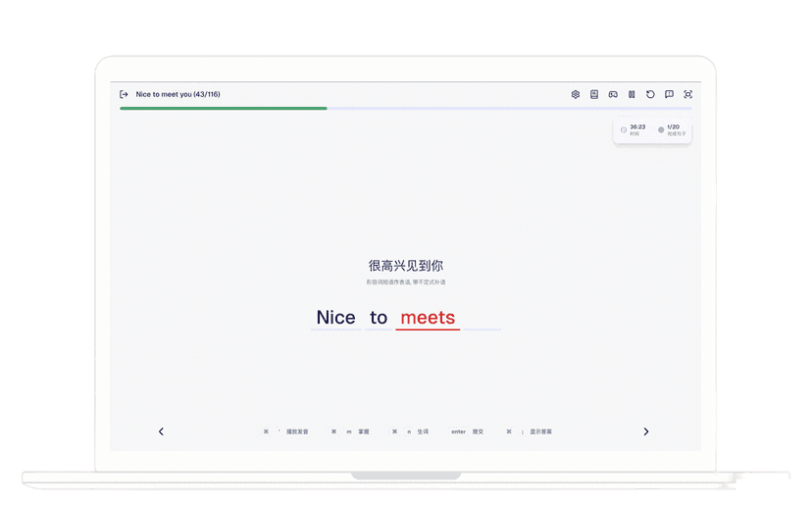The height and width of the screenshot is (508, 812).
Task: Open the feedback speech bubble icon
Action: 669,94
